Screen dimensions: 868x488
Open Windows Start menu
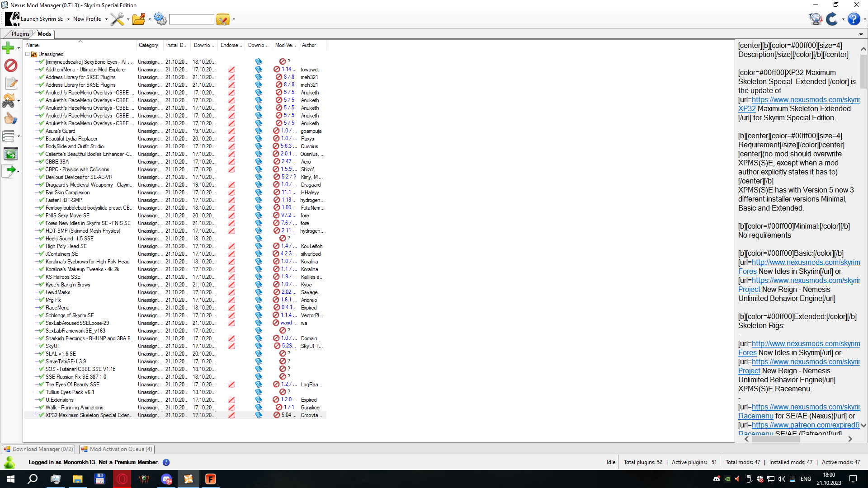(11, 479)
